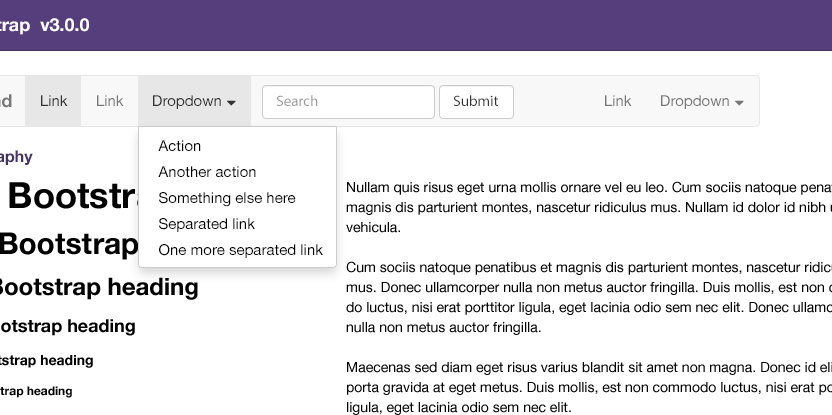Click the Submit button
Screen dimensions: 832x415
point(476,101)
